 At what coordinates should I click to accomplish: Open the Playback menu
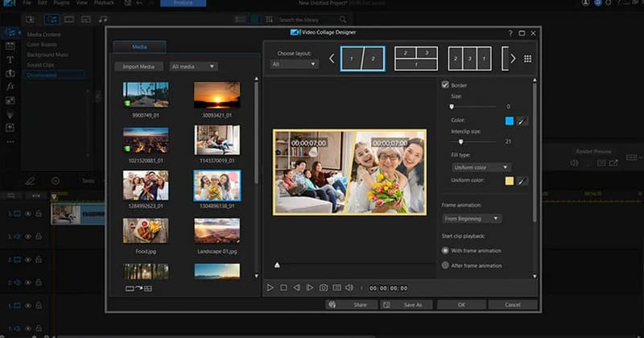105,2
